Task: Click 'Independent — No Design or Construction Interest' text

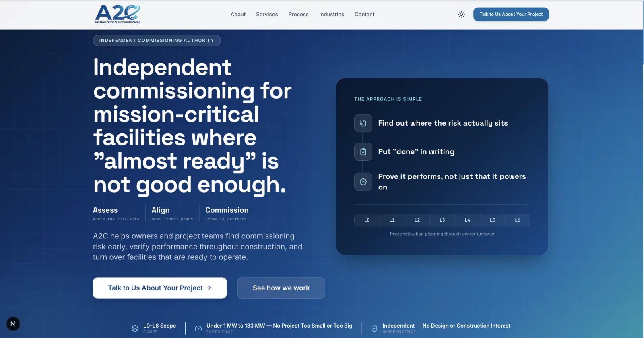Action: click(446, 326)
